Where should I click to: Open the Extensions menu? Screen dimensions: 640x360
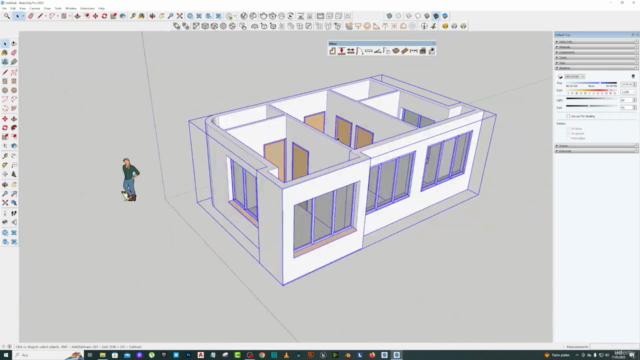[x=87, y=8]
